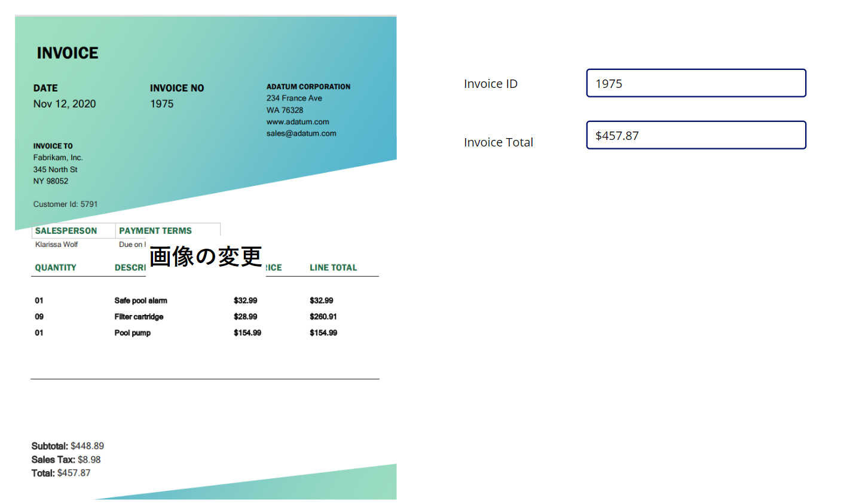Click the Pool pump line item
Screen dimensions: 853x504
[x=132, y=333]
